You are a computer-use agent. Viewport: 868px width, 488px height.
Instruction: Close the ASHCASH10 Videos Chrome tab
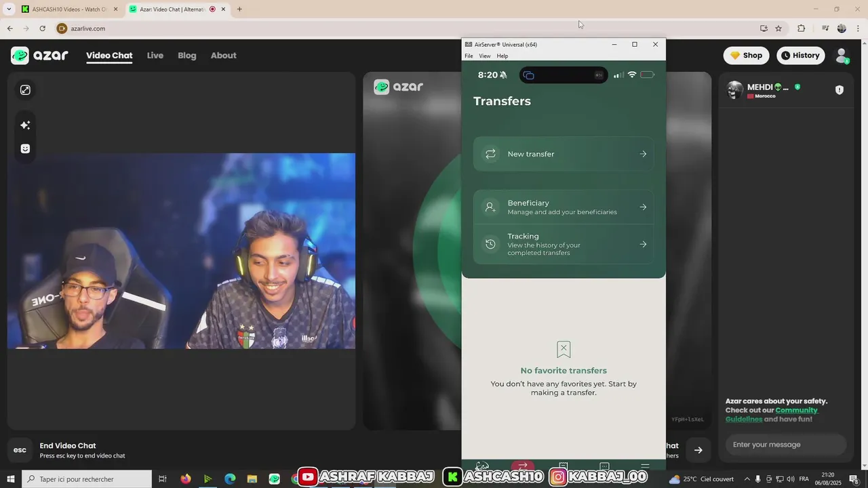[x=115, y=9]
